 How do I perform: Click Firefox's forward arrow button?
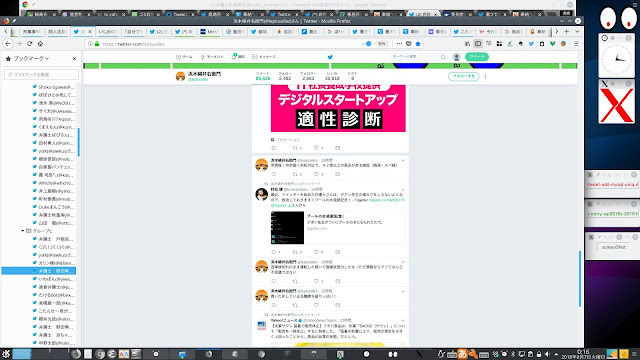pos(19,44)
